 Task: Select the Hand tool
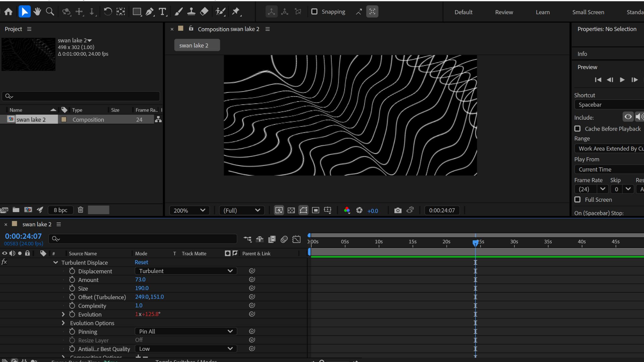pos(37,12)
